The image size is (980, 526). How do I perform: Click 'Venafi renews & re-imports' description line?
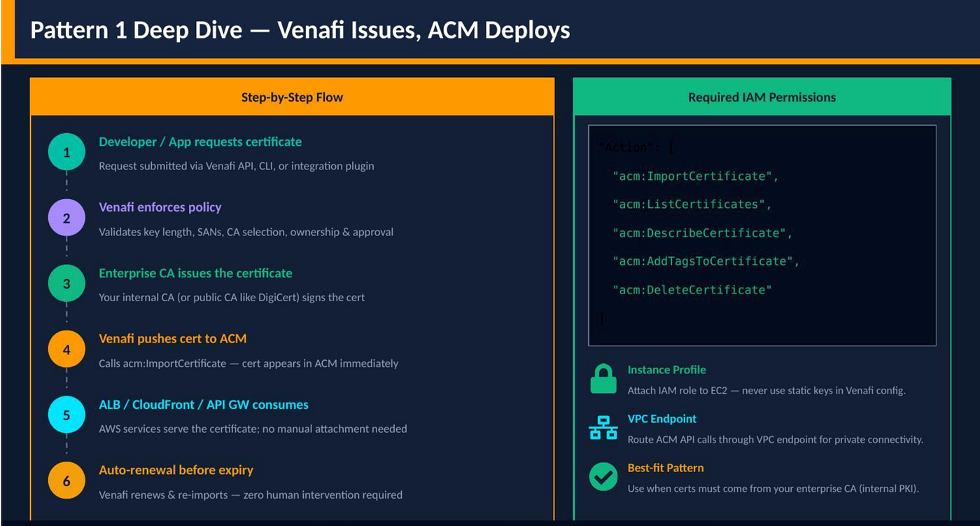[251, 494]
